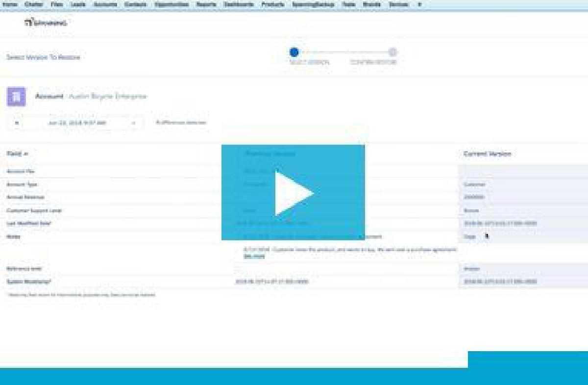Viewport: 588px width, 385px height.
Task: Play the video with the center play button
Action: click(x=293, y=193)
